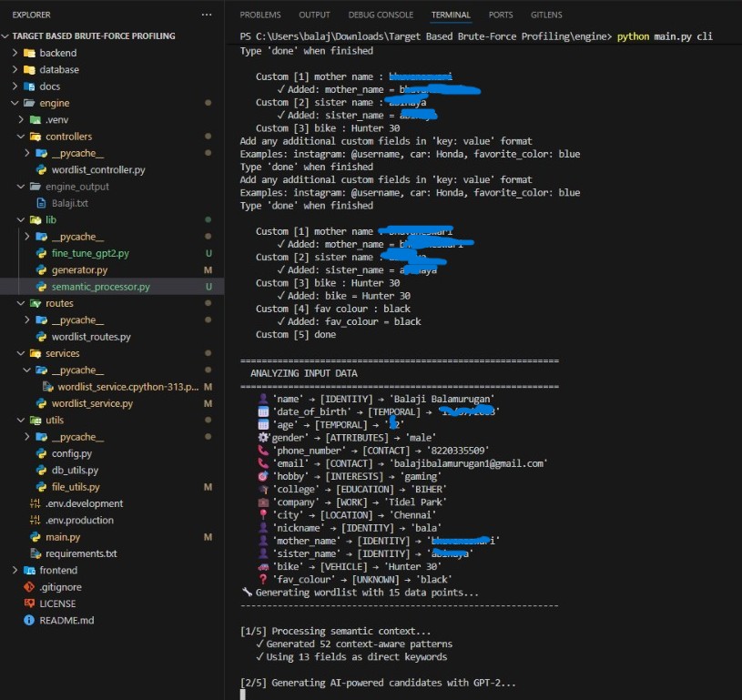Image resolution: width=742 pixels, height=700 pixels.
Task: Click the settings icon of .env.development
Action: pyautogui.click(x=36, y=503)
